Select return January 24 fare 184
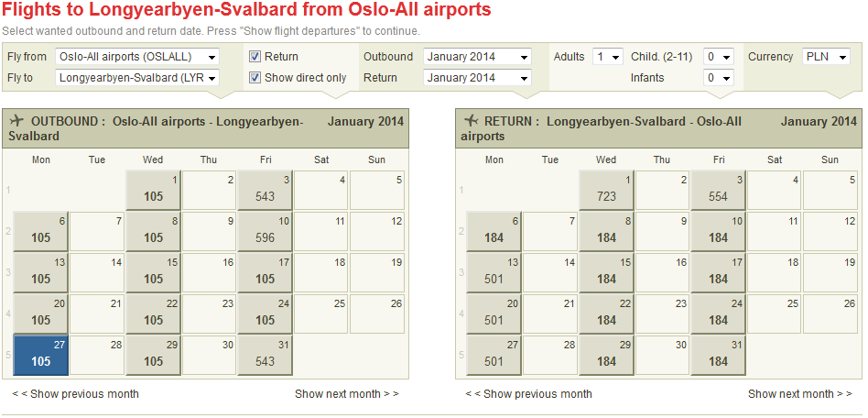Viewport: 868px width, 418px height. tap(719, 313)
